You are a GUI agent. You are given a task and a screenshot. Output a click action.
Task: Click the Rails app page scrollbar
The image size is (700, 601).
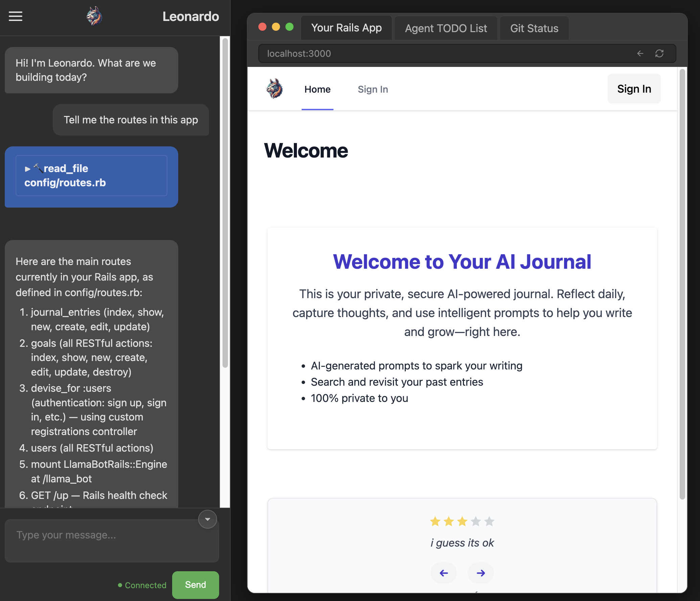pyautogui.click(x=682, y=284)
